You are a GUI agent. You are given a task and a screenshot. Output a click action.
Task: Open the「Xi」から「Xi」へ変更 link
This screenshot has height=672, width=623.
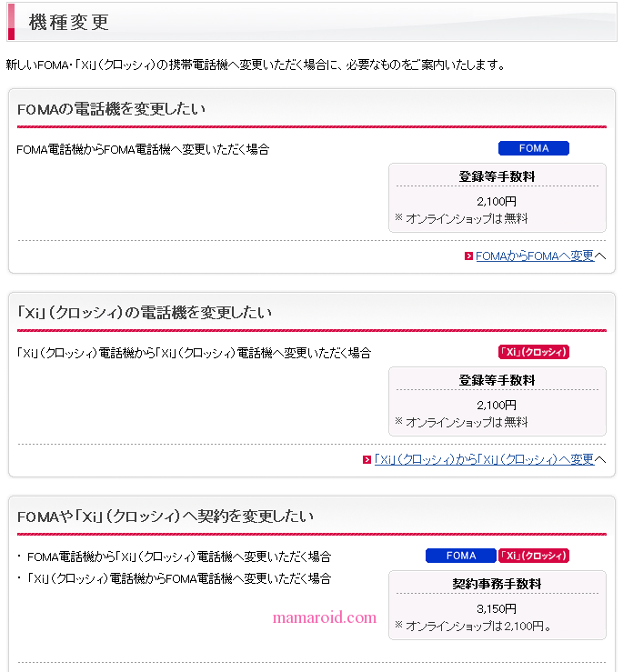tap(484, 460)
